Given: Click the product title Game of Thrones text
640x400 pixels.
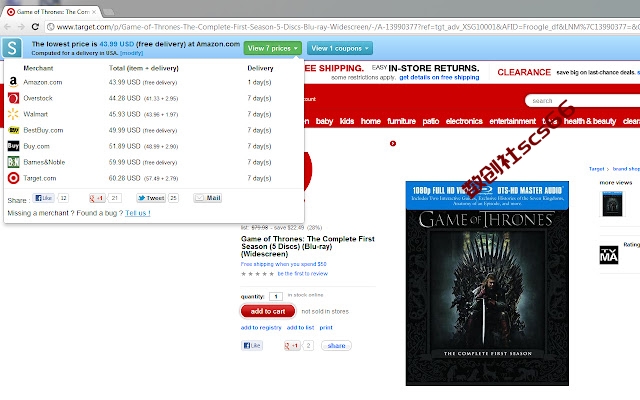Looking at the screenshot, I should coord(307,246).
